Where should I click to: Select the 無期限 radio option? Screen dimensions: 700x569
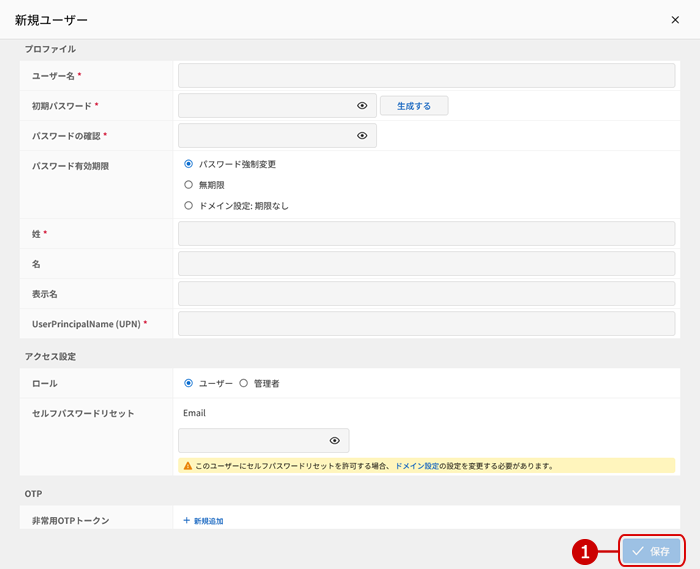coord(188,184)
